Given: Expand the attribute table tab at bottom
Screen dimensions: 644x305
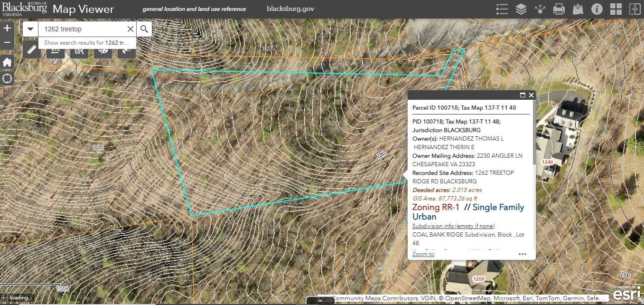Looking at the screenshot, I should pos(322,301).
